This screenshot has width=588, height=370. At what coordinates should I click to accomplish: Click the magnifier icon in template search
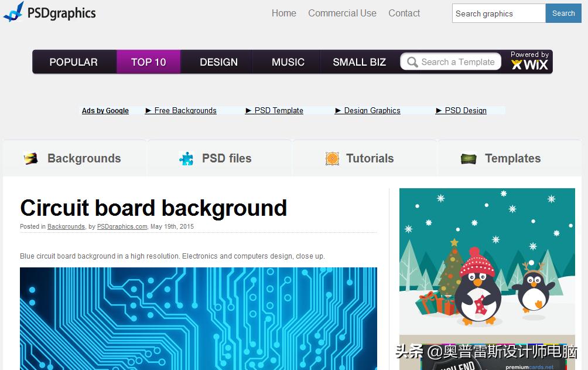pos(412,62)
